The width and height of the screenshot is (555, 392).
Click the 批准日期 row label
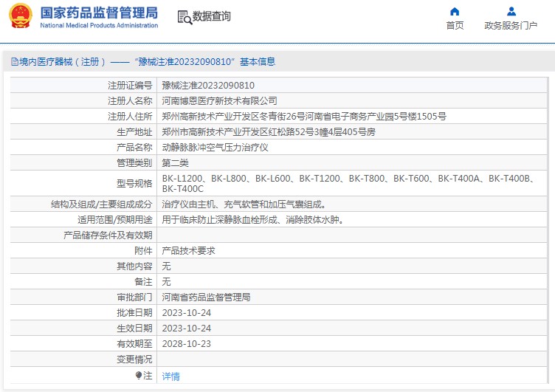coord(134,313)
